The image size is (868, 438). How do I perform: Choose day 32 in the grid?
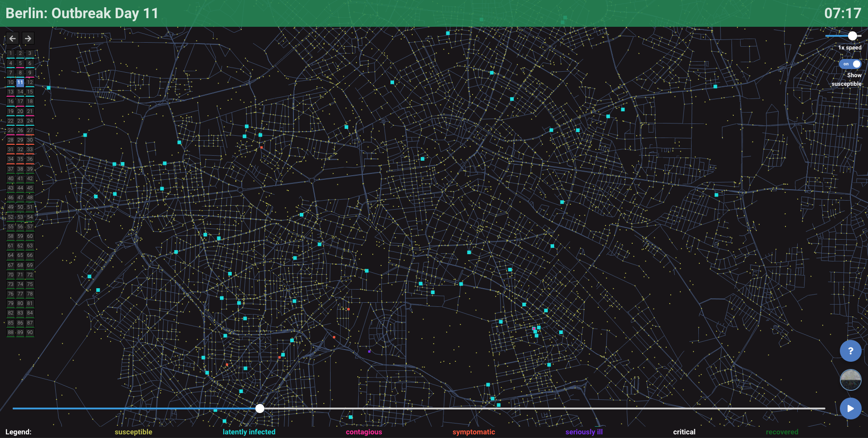pos(20,150)
